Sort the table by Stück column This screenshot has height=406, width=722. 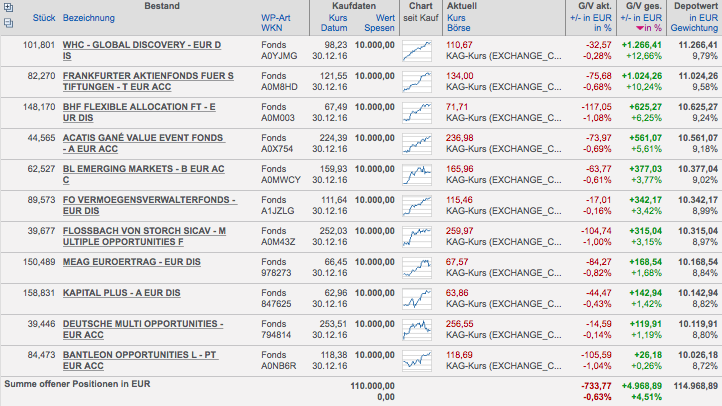point(43,18)
